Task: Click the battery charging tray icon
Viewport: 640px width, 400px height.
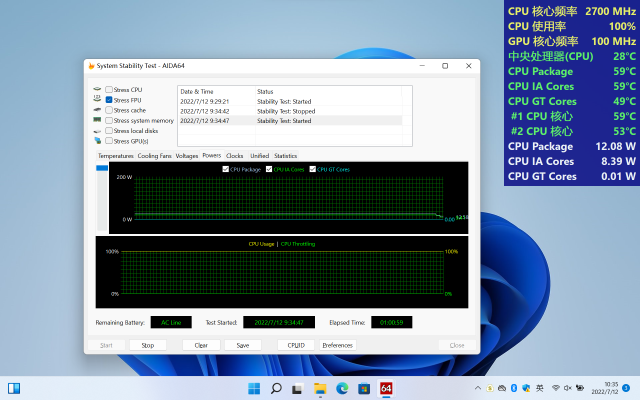Action: point(580,388)
